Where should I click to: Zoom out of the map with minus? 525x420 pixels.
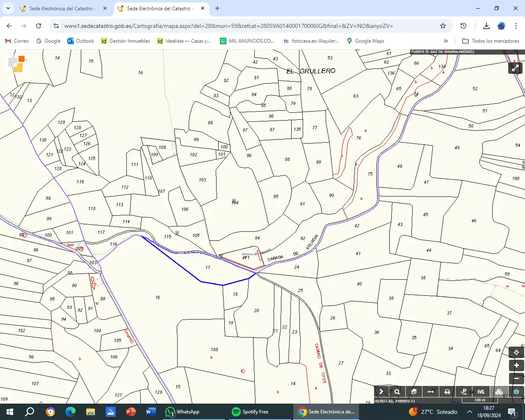click(516, 378)
